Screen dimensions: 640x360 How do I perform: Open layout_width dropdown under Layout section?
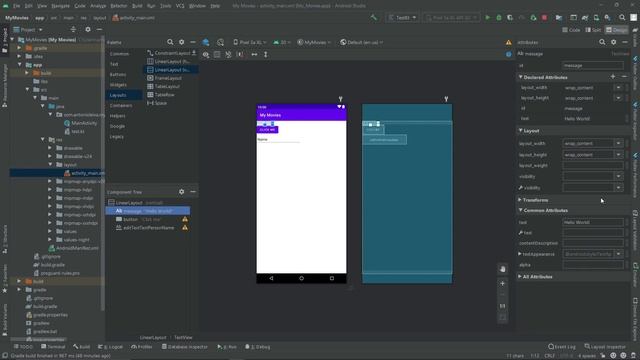pos(618,143)
